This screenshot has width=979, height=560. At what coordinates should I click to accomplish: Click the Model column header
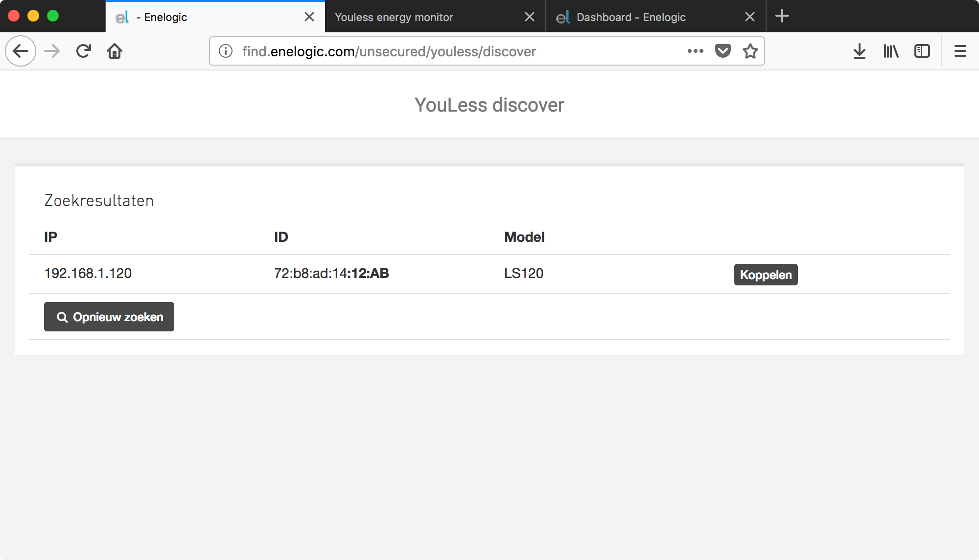[x=524, y=237]
